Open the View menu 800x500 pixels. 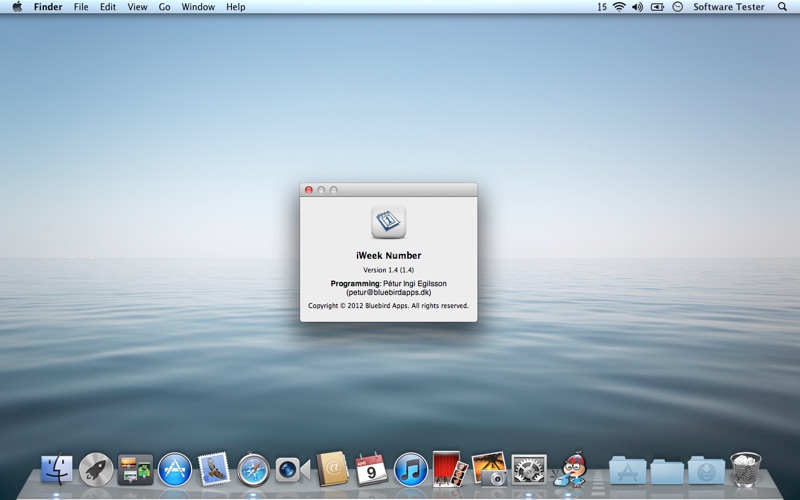coord(137,7)
